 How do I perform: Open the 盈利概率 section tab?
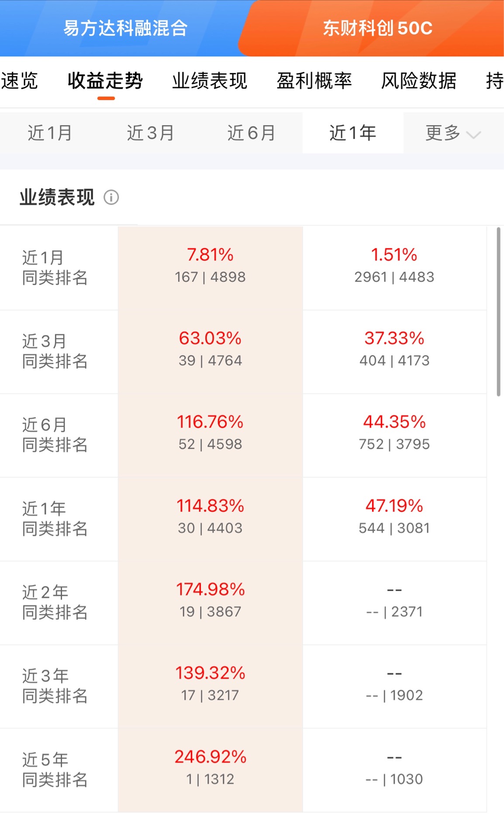(x=314, y=81)
